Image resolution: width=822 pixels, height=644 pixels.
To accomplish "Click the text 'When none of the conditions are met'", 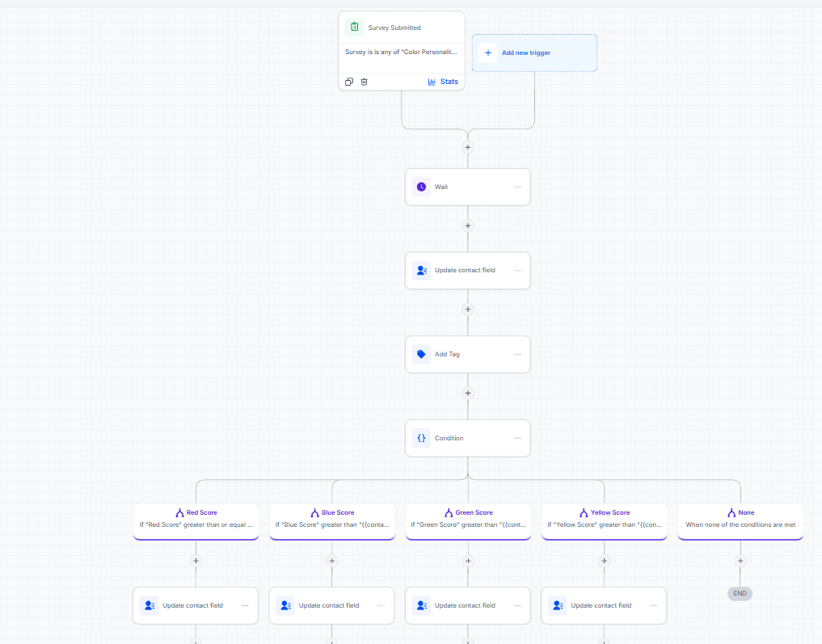I will [x=740, y=524].
